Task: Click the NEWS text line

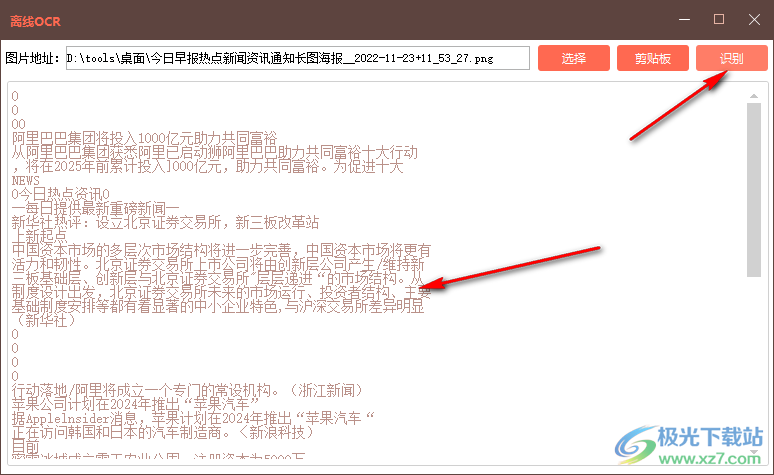Action: tap(26, 180)
